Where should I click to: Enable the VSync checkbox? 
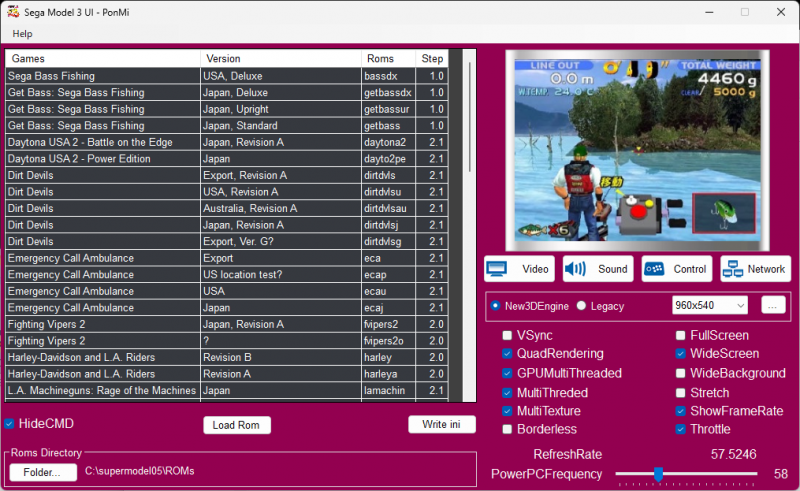[x=507, y=335]
